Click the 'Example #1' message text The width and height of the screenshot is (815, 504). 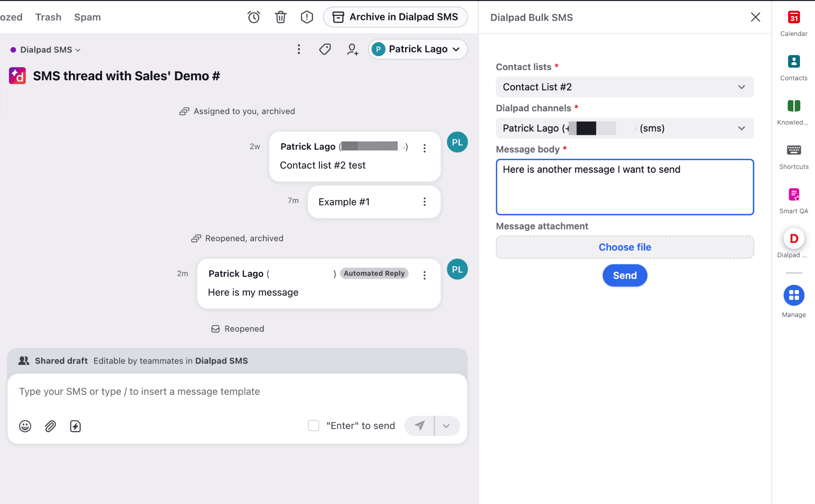(x=344, y=202)
